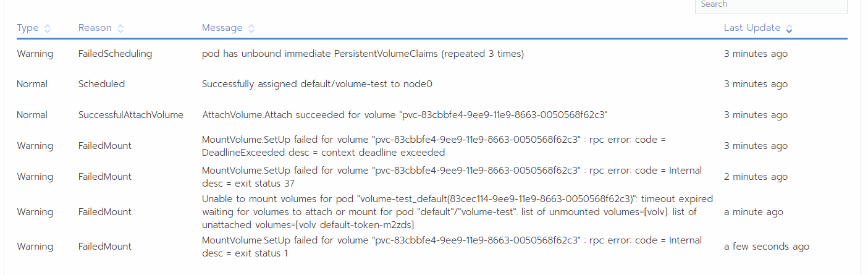The width and height of the screenshot is (868, 275).
Task: Click the SuccessfulAttachVolume reason entry
Action: point(131,115)
